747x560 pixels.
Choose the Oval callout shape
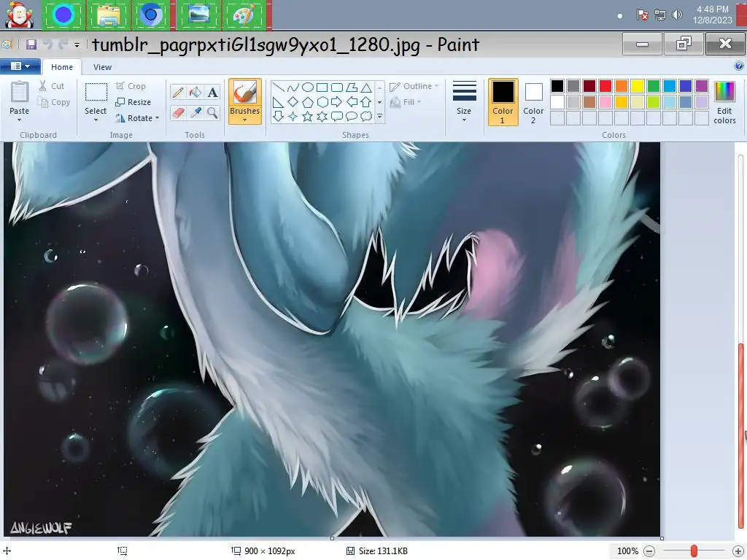pos(352,116)
